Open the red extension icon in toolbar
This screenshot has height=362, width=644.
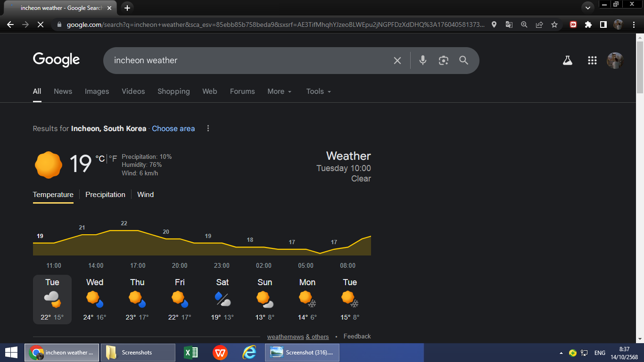pos(573,25)
